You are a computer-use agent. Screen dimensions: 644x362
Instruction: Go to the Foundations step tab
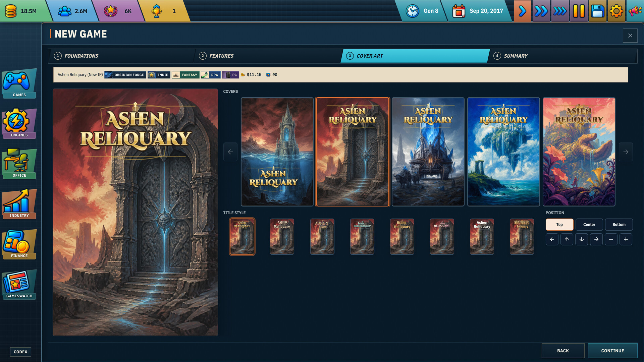tap(121, 56)
